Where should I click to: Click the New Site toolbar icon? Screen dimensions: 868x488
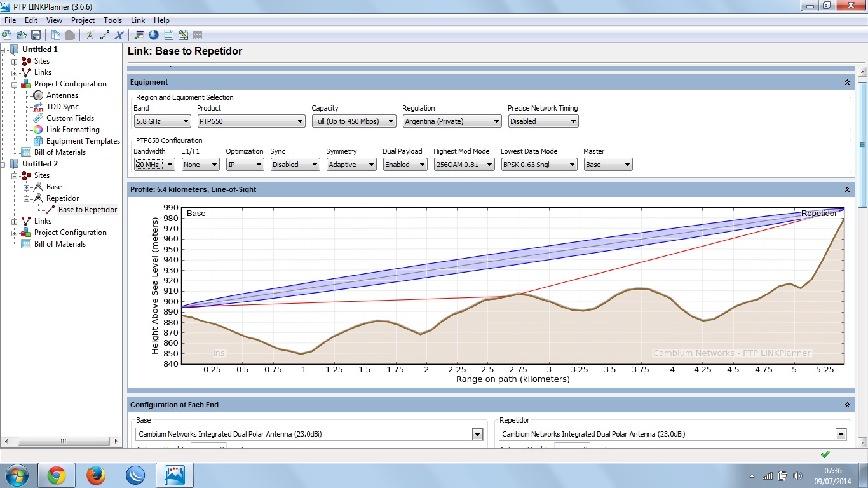(x=90, y=36)
